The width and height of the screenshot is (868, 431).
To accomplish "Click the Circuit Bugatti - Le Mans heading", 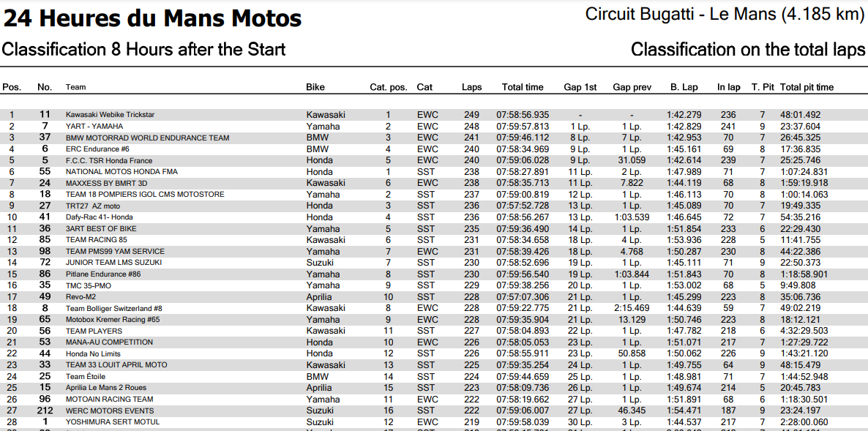I will point(725,15).
